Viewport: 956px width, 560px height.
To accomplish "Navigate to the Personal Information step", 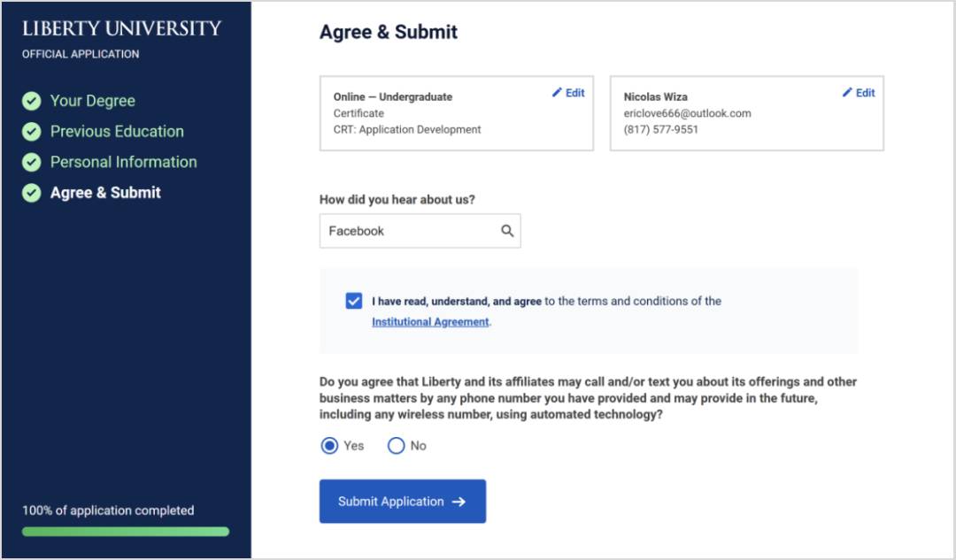I will [x=124, y=162].
